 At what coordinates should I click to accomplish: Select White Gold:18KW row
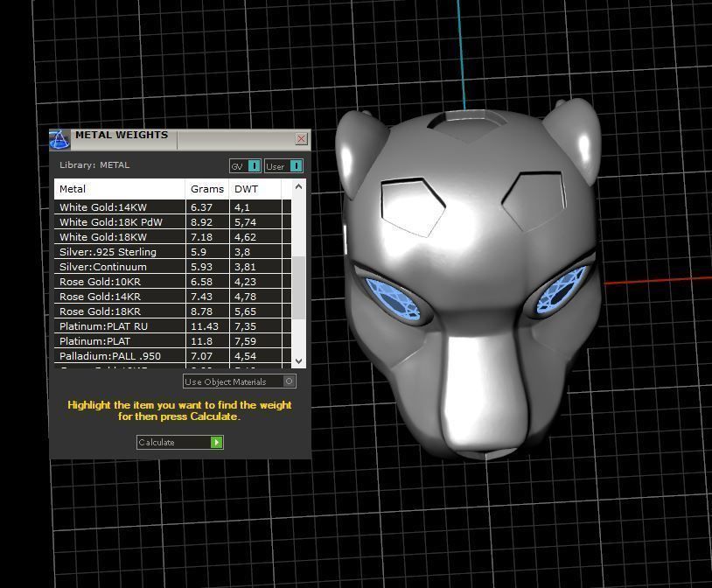point(172,237)
